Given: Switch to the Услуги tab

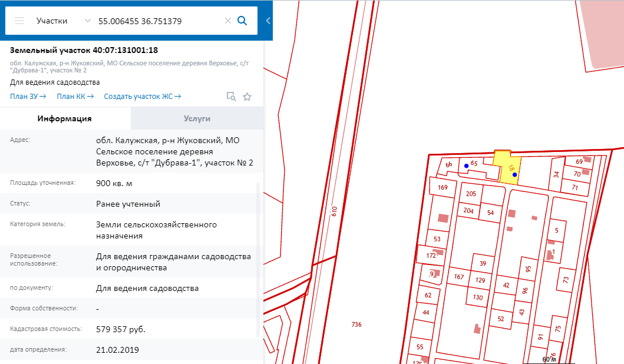Looking at the screenshot, I should [197, 118].
